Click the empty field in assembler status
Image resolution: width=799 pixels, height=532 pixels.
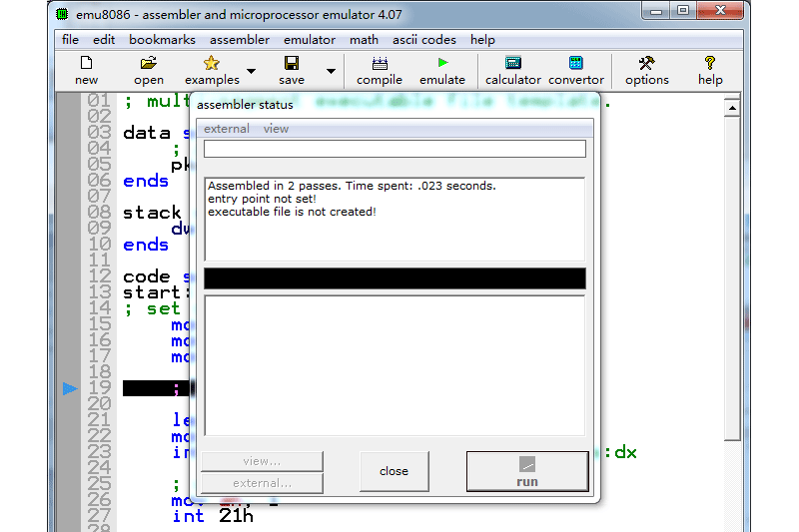pos(395,149)
